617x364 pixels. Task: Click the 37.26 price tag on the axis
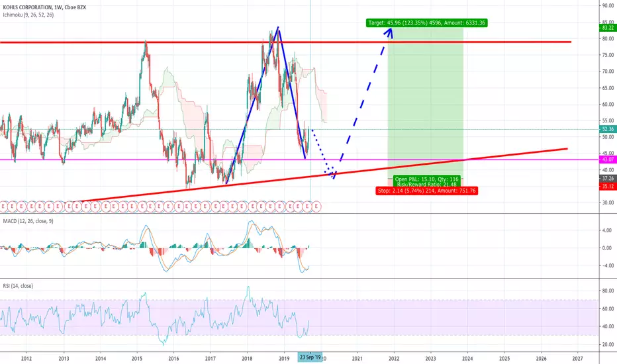(607, 178)
